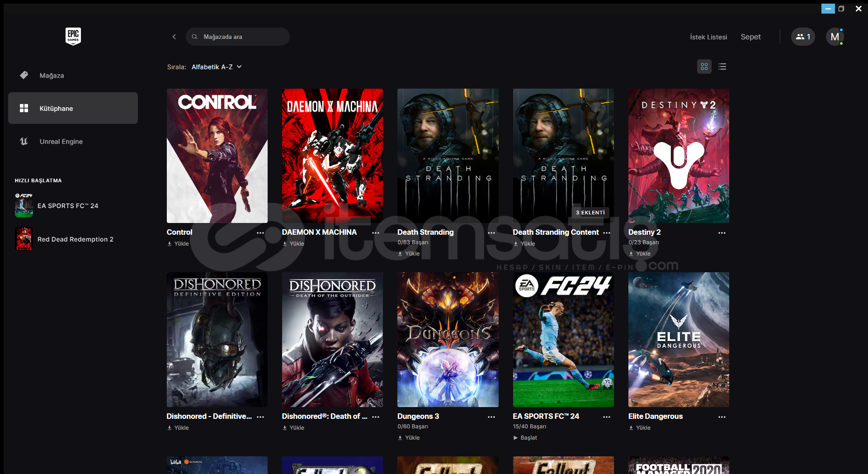Open the Dishonored Definitive Edition cover art
The height and width of the screenshot is (474, 868).
(x=217, y=340)
